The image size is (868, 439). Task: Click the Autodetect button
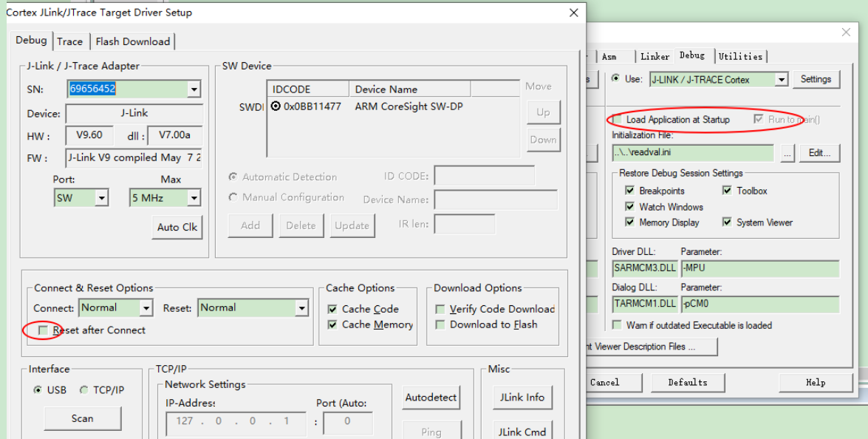coord(431,398)
